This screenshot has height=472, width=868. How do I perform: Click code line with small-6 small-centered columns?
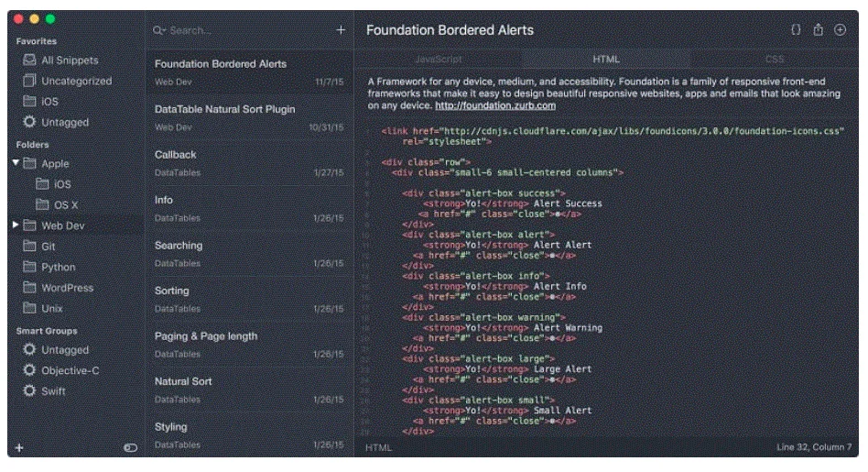tap(507, 172)
